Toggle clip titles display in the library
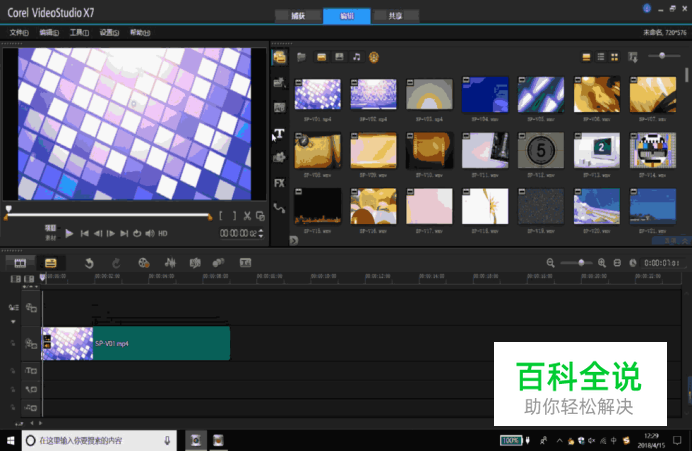The width and height of the screenshot is (692, 451). [x=586, y=57]
